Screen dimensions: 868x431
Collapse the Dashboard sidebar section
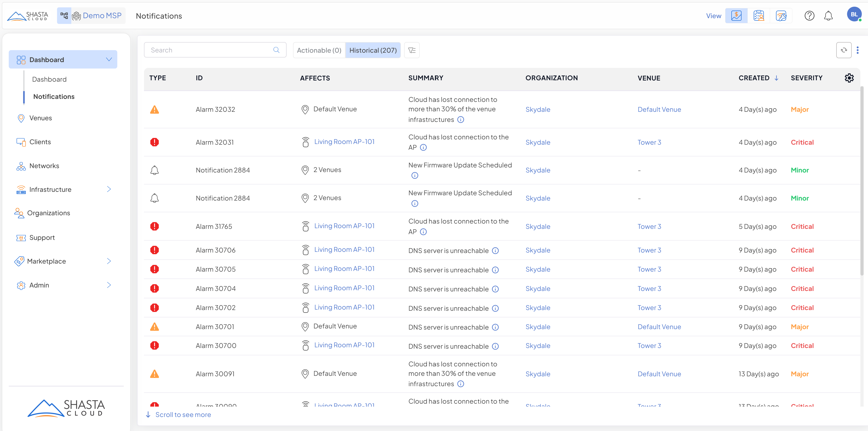pos(109,60)
